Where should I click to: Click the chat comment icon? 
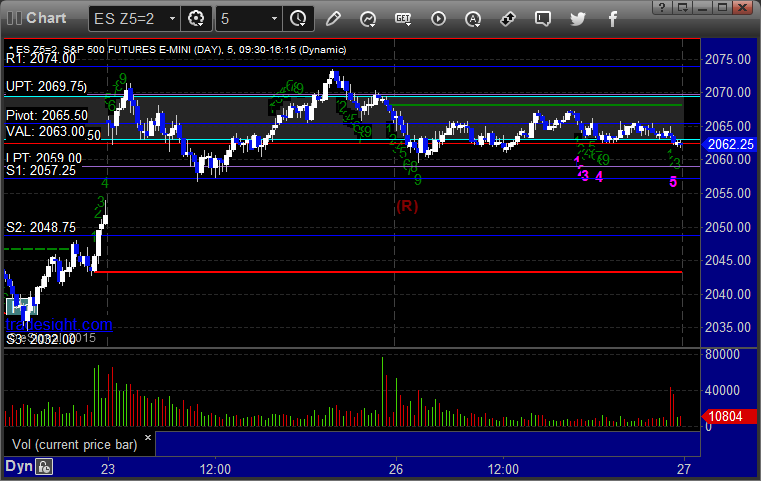pos(543,19)
